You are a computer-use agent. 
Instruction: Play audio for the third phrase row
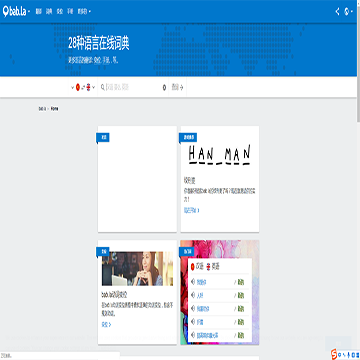tap(193, 309)
